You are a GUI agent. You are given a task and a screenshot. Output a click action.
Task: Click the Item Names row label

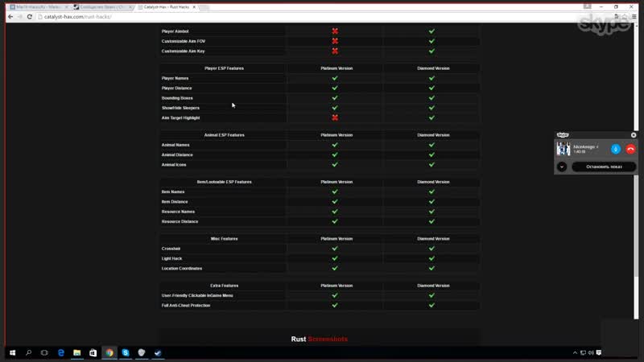point(173,191)
